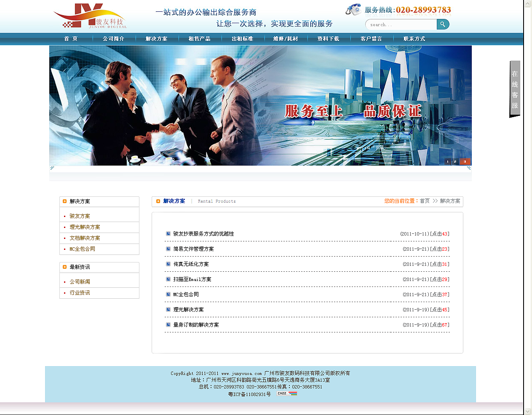
Task: Open the 租售产品 navigation item
Action: [200, 38]
